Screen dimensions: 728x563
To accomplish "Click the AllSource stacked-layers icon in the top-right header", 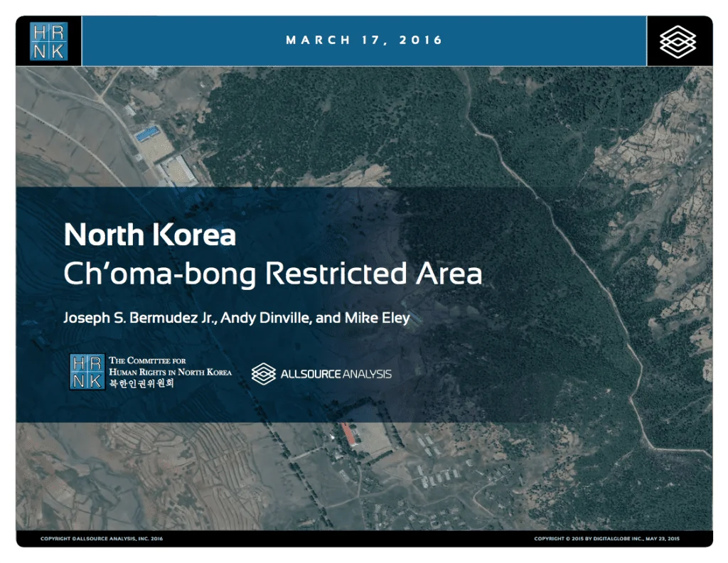I will pos(678,41).
